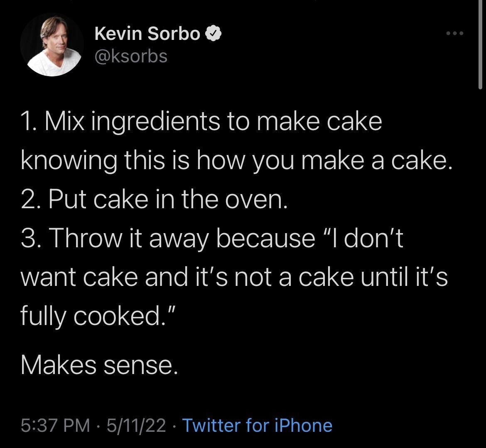Open the tweet options via the dots icon
The height and width of the screenshot is (448, 486).
(x=456, y=34)
